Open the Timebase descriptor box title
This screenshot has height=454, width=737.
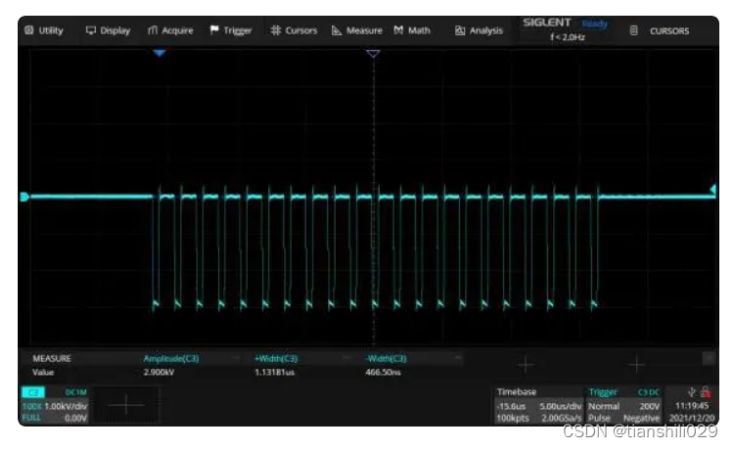517,392
